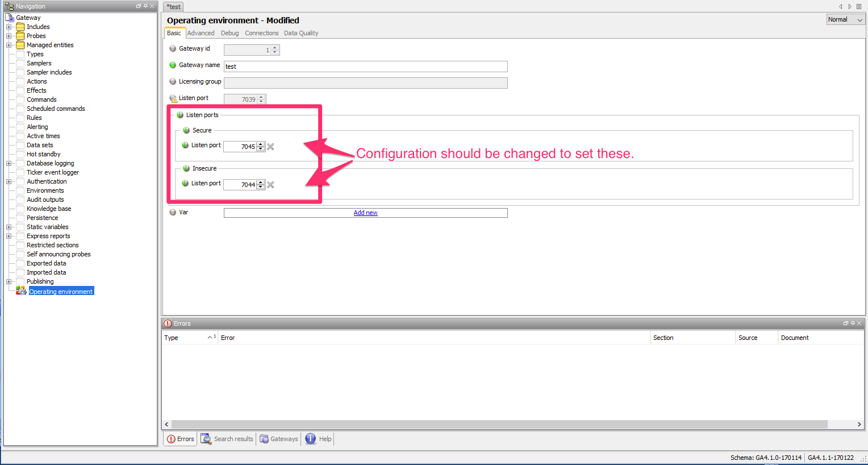Image resolution: width=868 pixels, height=465 pixels.
Task: Switch to the Advanced tab
Action: 201,33
